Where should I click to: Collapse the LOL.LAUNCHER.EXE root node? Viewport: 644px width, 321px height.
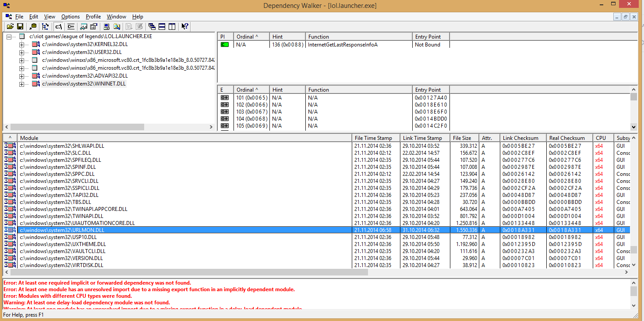tap(9, 36)
